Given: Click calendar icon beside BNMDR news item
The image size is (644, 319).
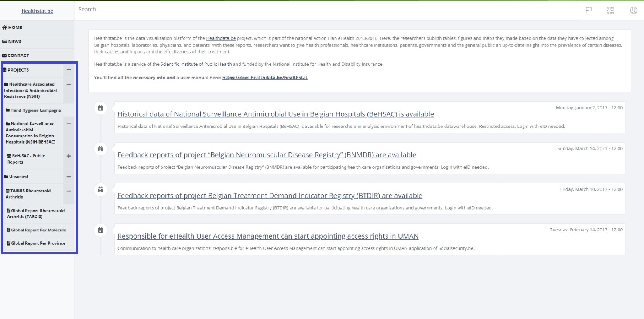Looking at the screenshot, I should click(100, 149).
